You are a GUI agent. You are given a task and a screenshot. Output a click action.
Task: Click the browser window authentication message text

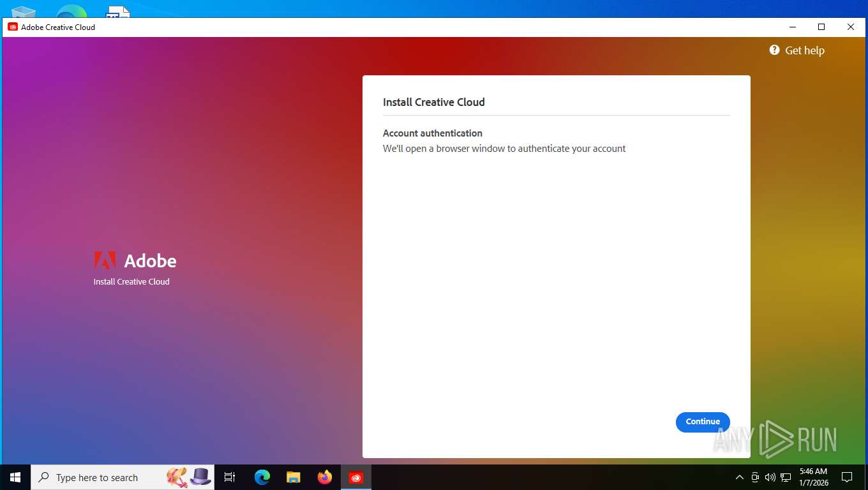click(504, 149)
